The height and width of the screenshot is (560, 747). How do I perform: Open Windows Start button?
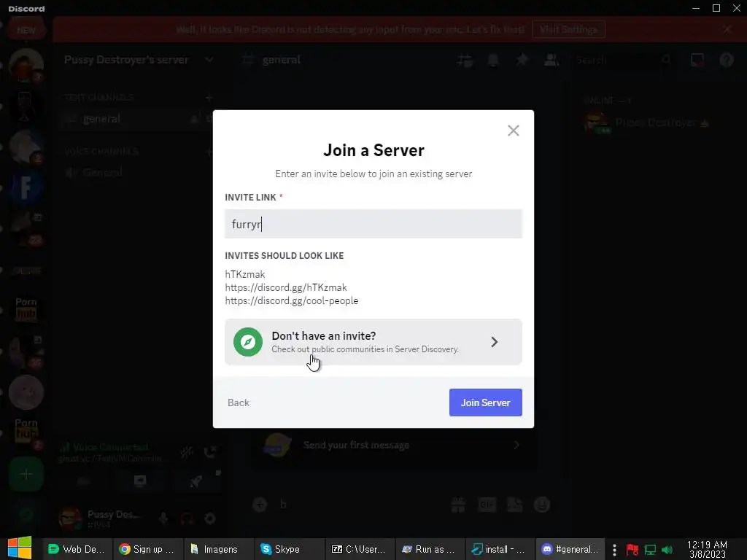click(20, 548)
